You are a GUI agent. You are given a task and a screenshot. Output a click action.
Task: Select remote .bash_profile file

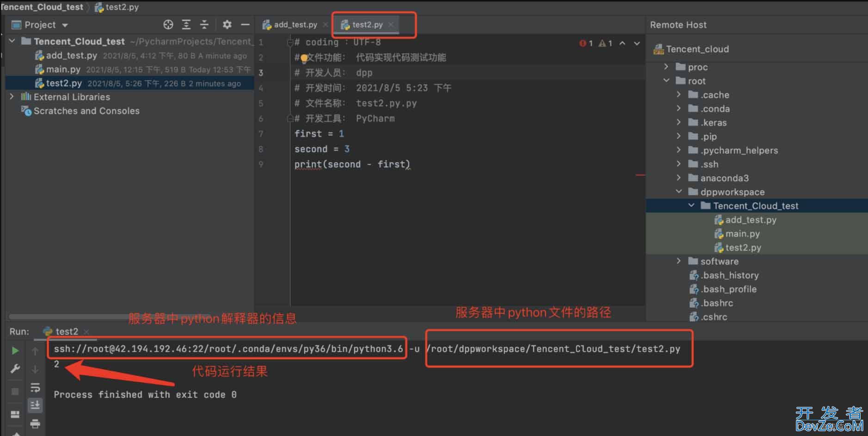pos(723,289)
